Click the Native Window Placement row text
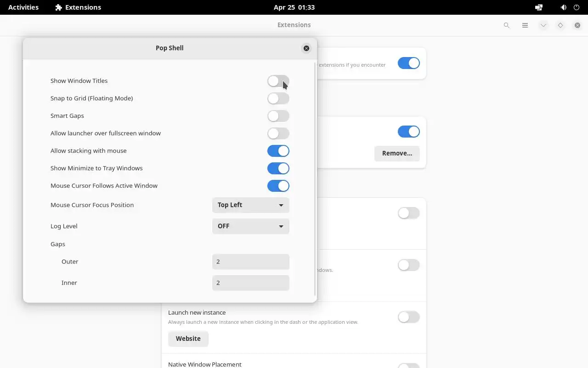The width and height of the screenshot is (588, 368). pyautogui.click(x=205, y=364)
